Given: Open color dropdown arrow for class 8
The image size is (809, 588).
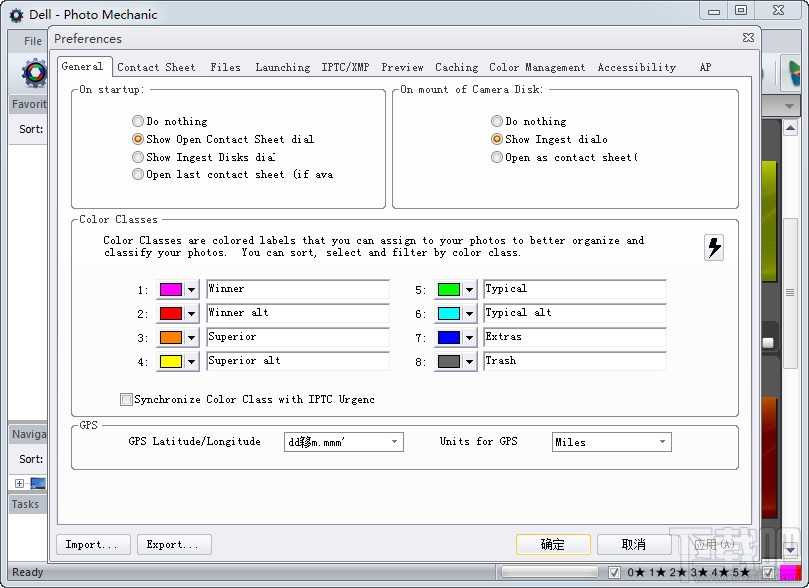Looking at the screenshot, I should pyautogui.click(x=469, y=362).
